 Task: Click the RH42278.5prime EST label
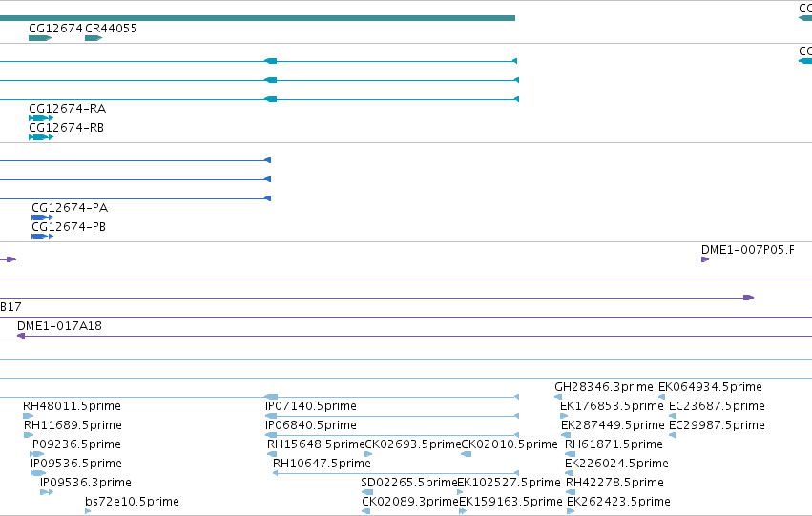615,483
